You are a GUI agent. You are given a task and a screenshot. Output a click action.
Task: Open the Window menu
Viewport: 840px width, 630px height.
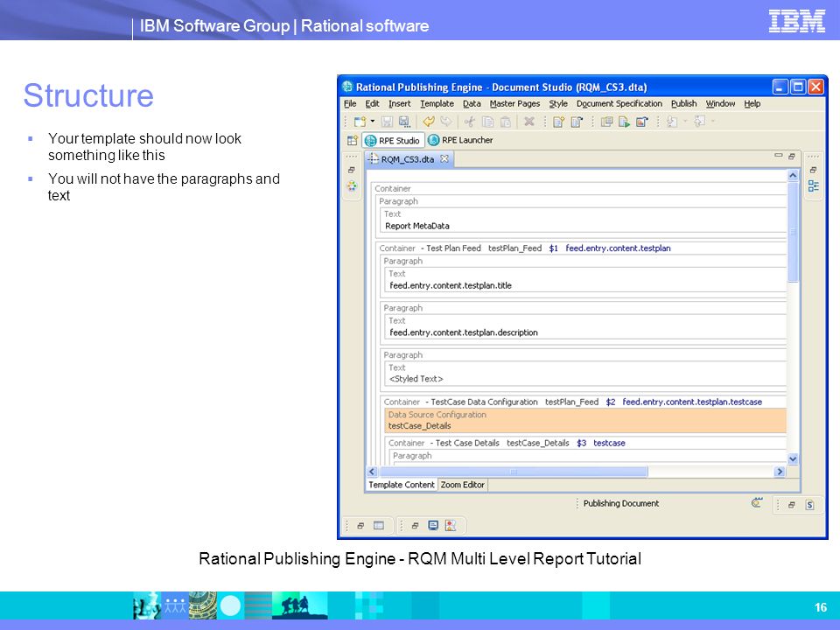[720, 104]
